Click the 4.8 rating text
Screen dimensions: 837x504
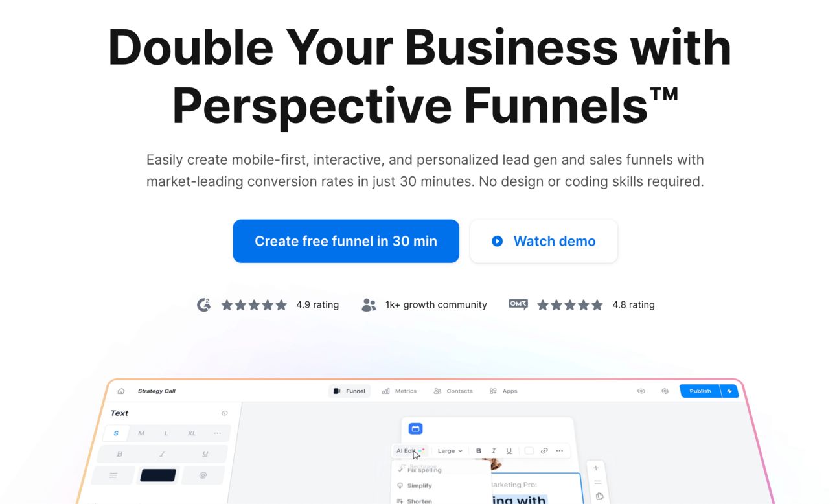pyautogui.click(x=634, y=304)
